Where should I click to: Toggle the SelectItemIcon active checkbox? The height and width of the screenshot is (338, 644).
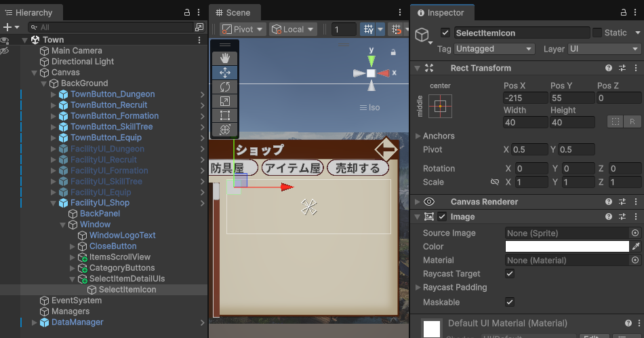click(x=445, y=33)
